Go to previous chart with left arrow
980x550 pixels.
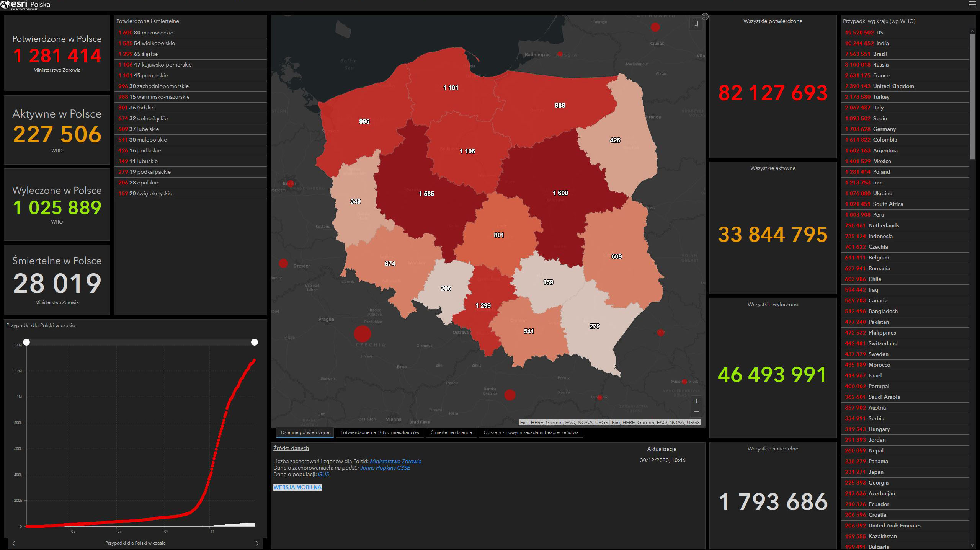(14, 543)
